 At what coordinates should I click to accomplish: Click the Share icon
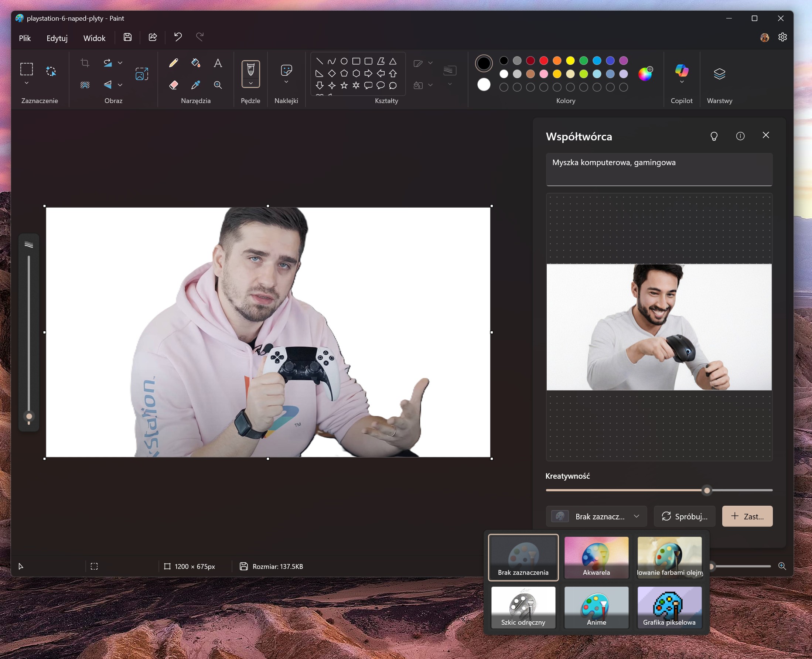click(153, 37)
